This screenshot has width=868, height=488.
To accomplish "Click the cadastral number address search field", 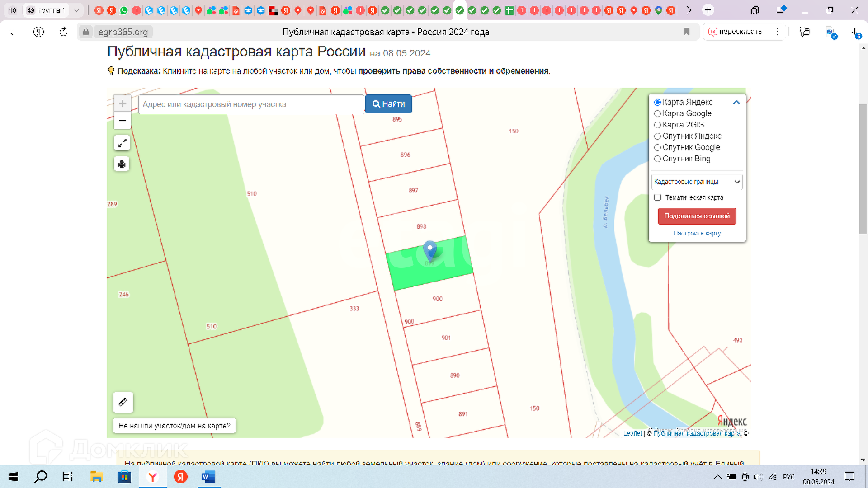I will click(251, 104).
